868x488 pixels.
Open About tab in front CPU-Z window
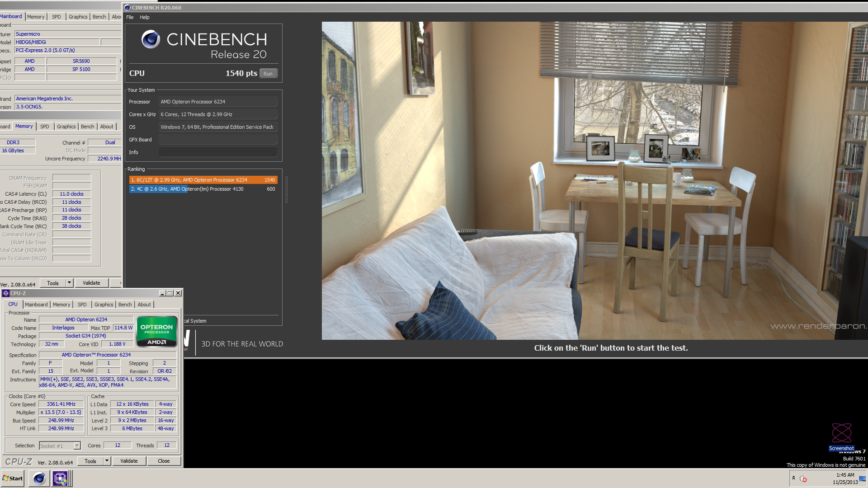(x=144, y=305)
